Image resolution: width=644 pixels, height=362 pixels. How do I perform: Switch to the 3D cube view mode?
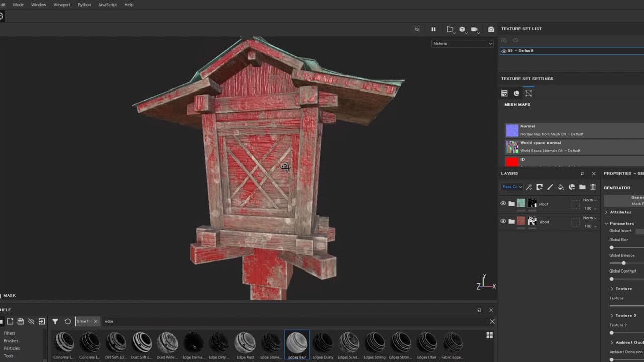coord(461,29)
